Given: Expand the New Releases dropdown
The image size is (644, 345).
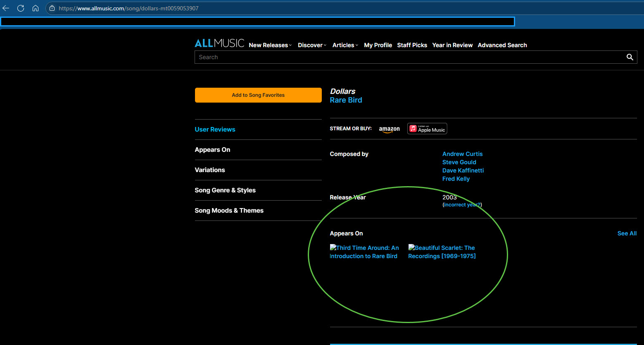Looking at the screenshot, I should pyautogui.click(x=270, y=45).
